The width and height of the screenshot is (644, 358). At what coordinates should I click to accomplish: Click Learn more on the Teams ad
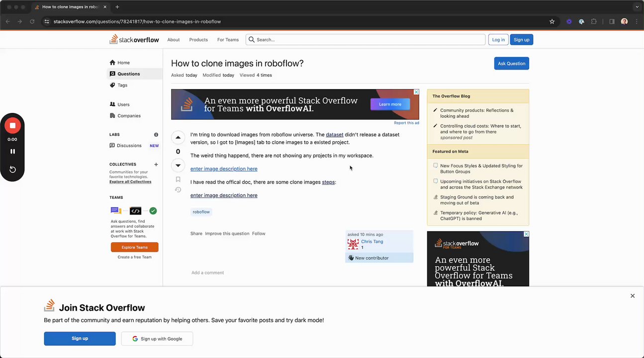[x=390, y=104]
